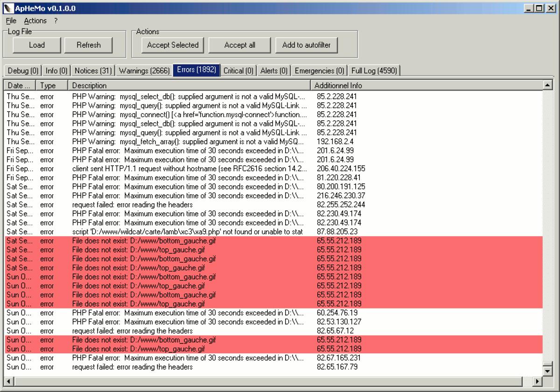Open the Actions menu
The image size is (560, 392).
click(x=35, y=21)
